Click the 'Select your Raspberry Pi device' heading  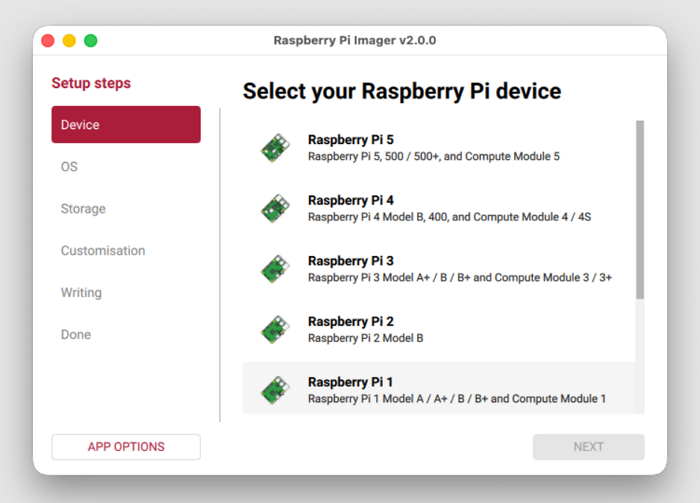402,91
